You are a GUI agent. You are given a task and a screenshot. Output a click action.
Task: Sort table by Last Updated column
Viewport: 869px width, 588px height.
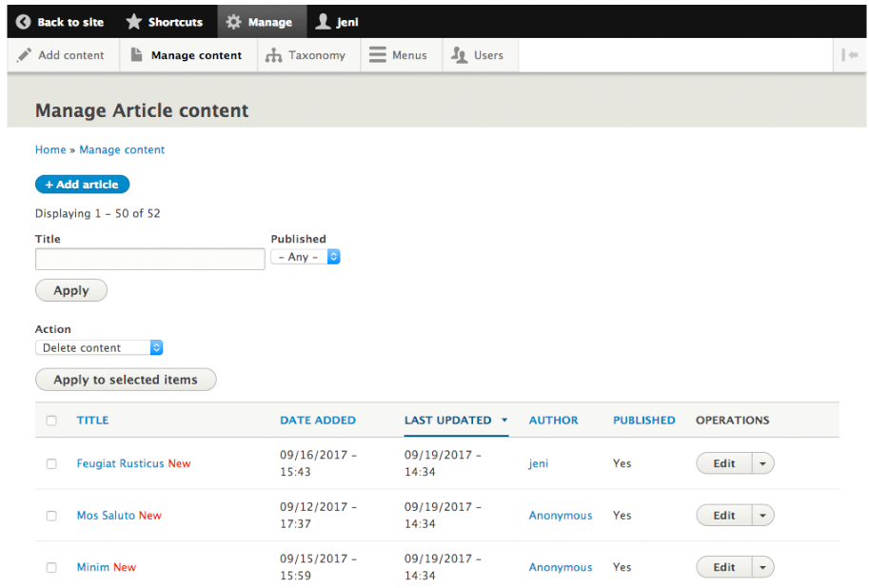(447, 421)
